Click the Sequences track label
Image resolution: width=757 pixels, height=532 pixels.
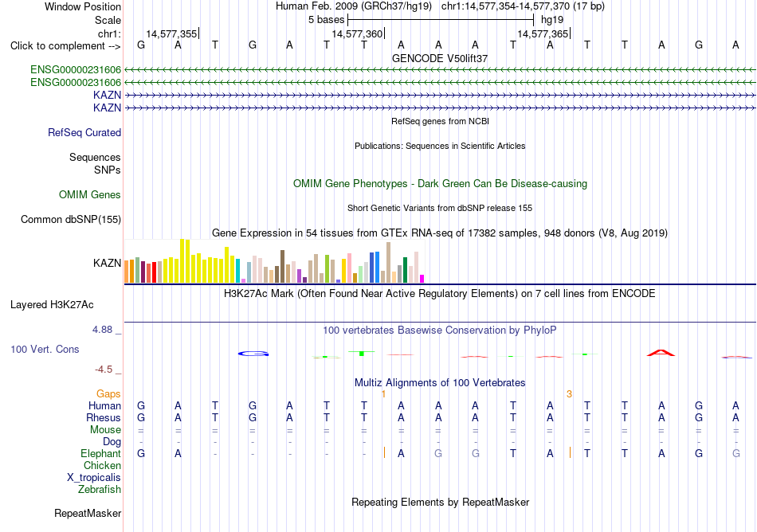(95, 157)
